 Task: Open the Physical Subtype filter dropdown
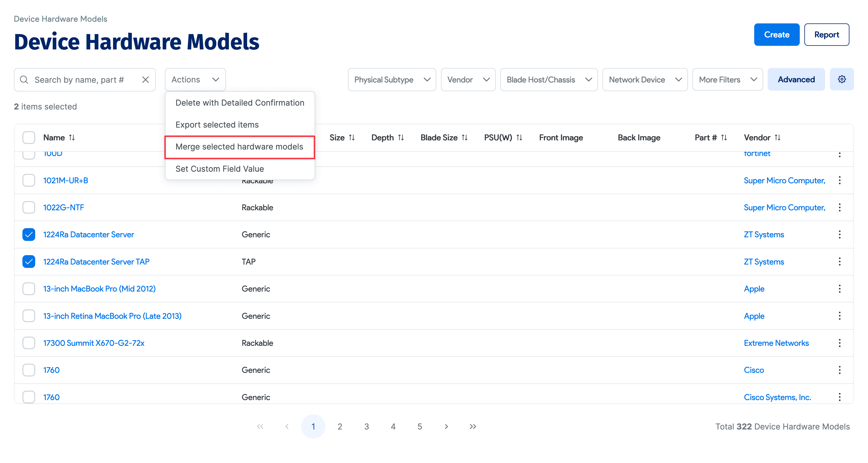(392, 80)
